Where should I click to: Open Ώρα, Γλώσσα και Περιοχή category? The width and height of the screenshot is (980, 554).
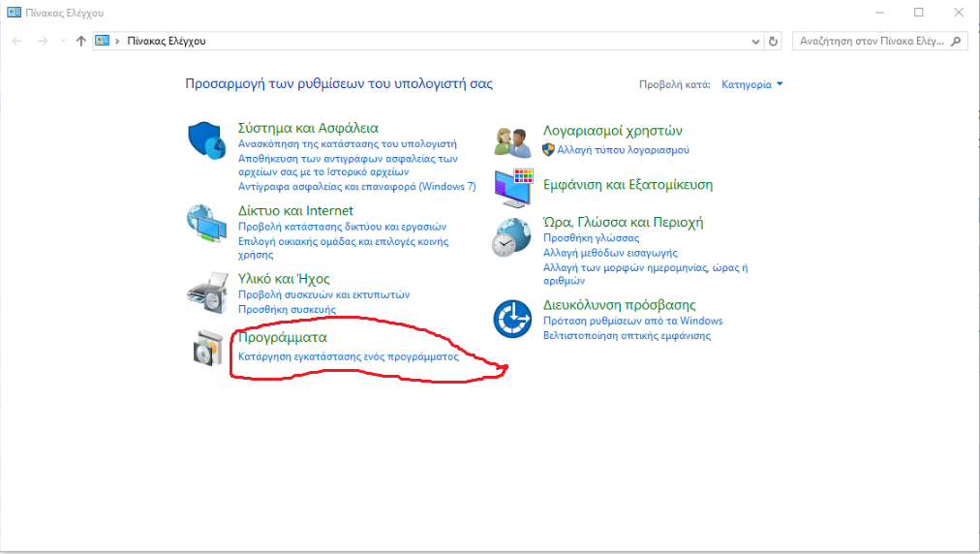[623, 223]
